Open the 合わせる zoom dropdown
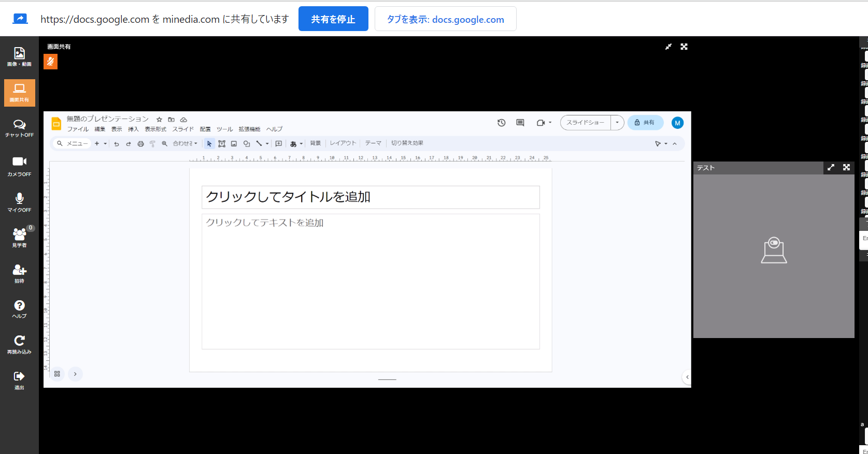Screen dimensions: 868x454 pos(185,143)
